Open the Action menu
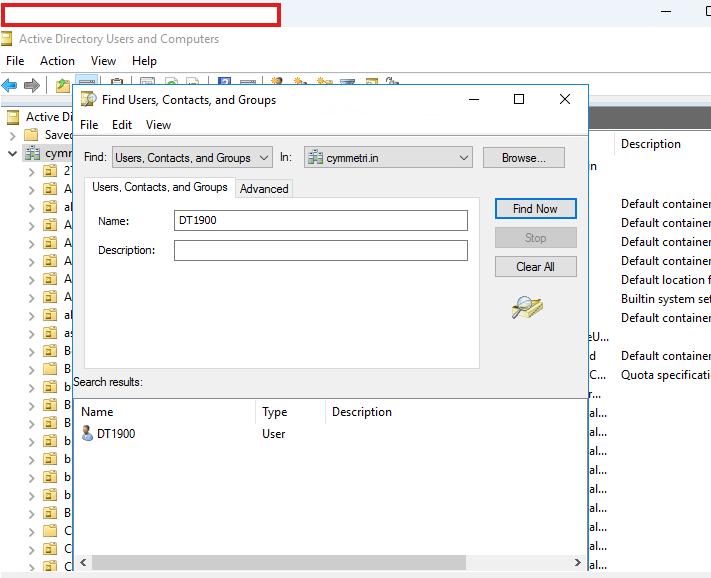 pyautogui.click(x=57, y=61)
